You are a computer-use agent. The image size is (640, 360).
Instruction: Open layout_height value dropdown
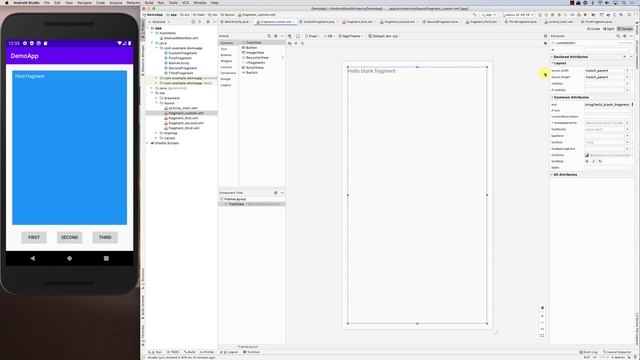(627, 77)
